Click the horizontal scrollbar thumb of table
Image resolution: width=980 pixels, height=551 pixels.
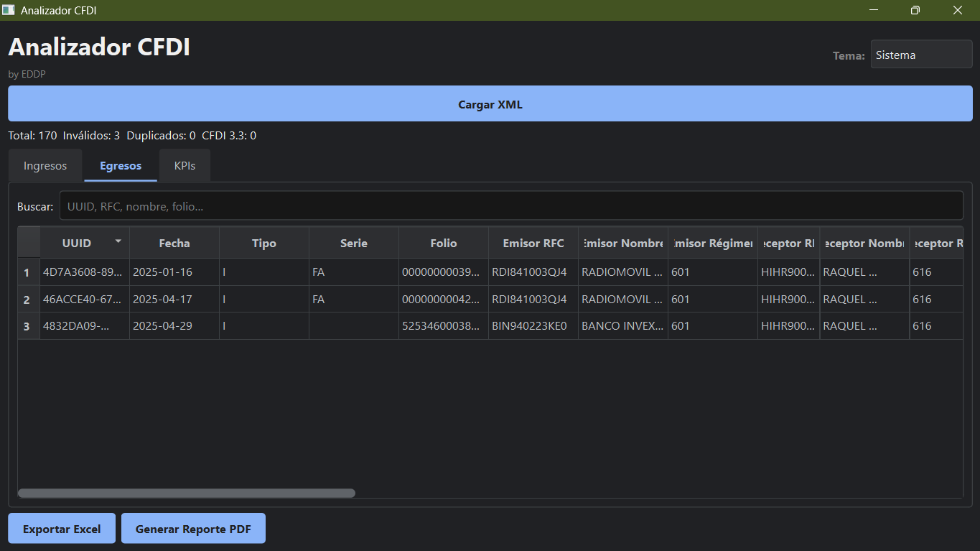(x=187, y=494)
